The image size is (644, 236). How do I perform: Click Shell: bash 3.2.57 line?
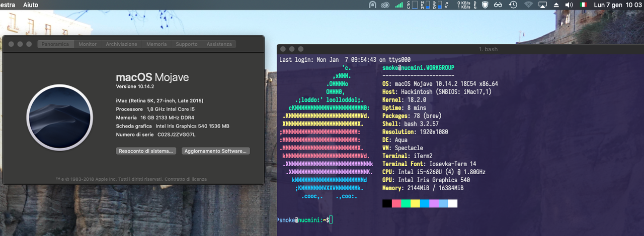pyautogui.click(x=411, y=124)
